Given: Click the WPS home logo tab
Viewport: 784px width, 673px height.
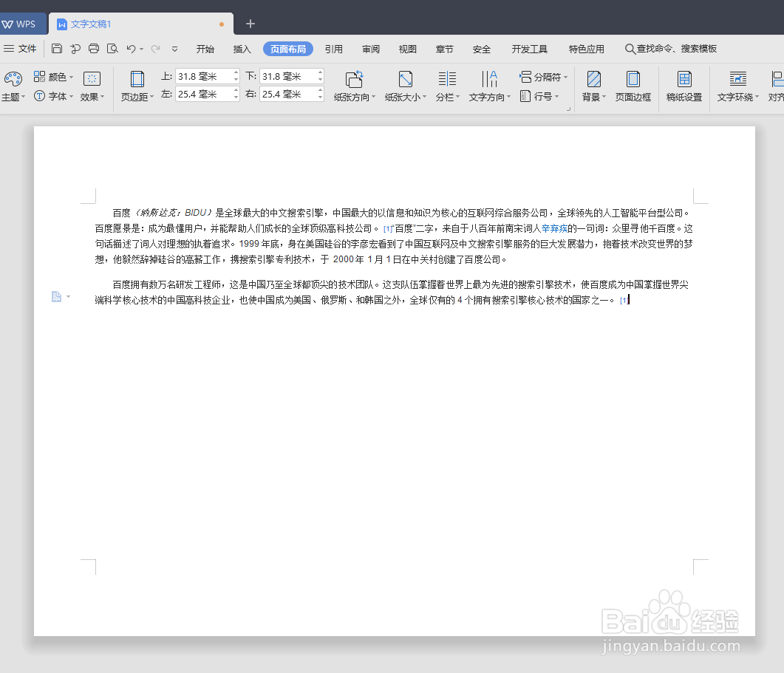Looking at the screenshot, I should tap(18, 24).
